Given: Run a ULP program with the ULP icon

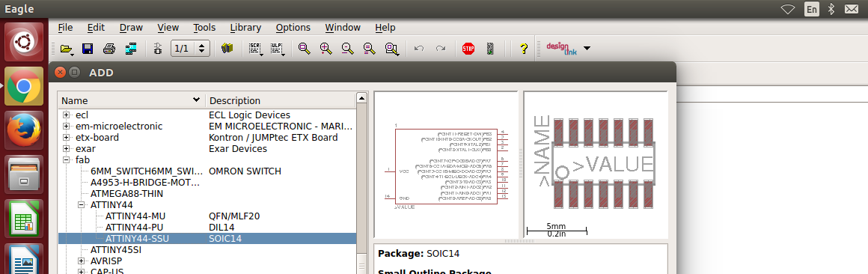Looking at the screenshot, I should 277,49.
